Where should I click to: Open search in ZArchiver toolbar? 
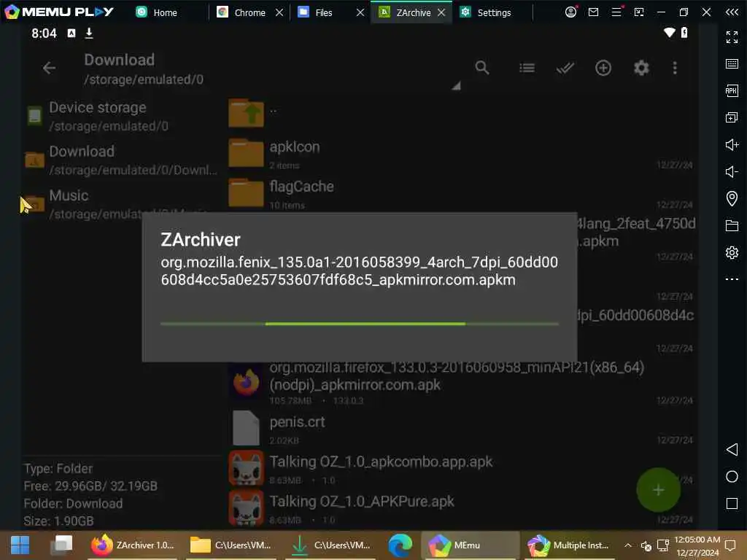[x=482, y=68]
